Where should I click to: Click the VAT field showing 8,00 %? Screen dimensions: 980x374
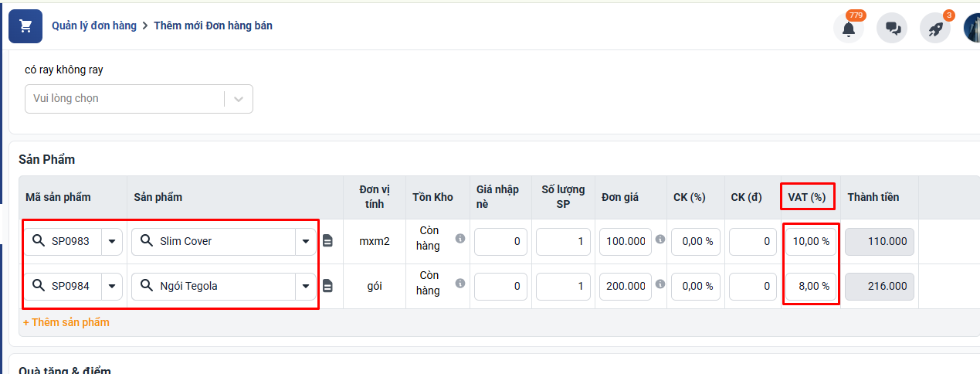pos(811,287)
